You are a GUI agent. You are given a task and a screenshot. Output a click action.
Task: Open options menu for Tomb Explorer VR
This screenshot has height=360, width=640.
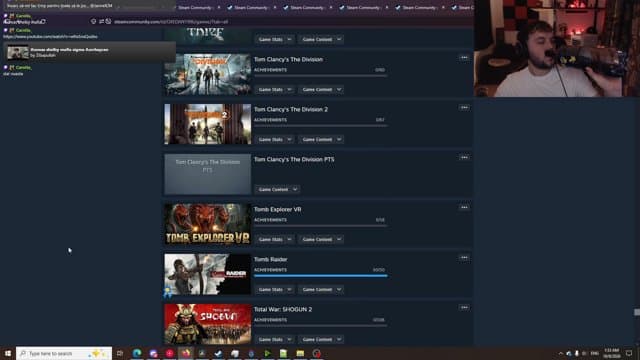[x=464, y=207]
